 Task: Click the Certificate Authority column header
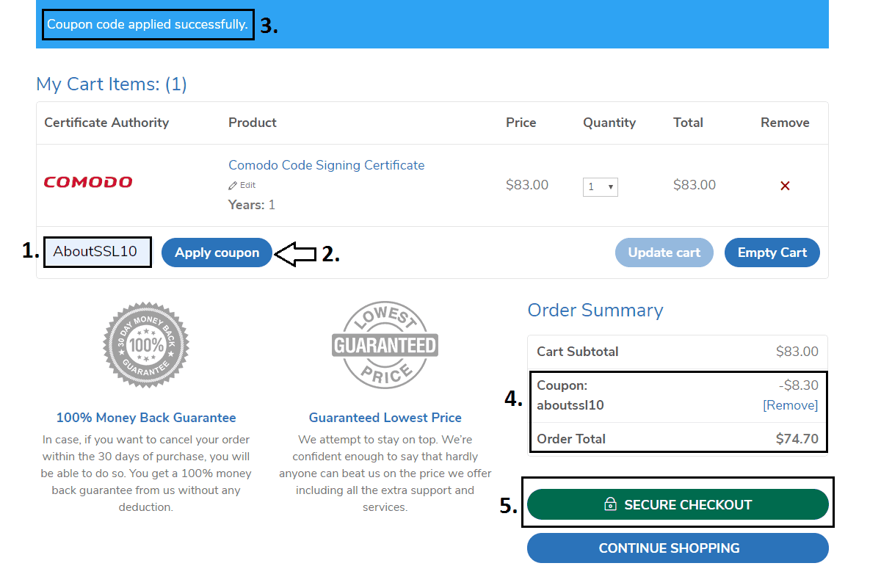(x=106, y=123)
